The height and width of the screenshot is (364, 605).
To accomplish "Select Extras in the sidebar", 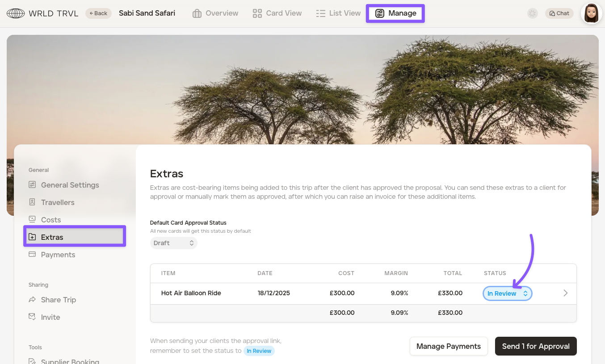I will 52,237.
